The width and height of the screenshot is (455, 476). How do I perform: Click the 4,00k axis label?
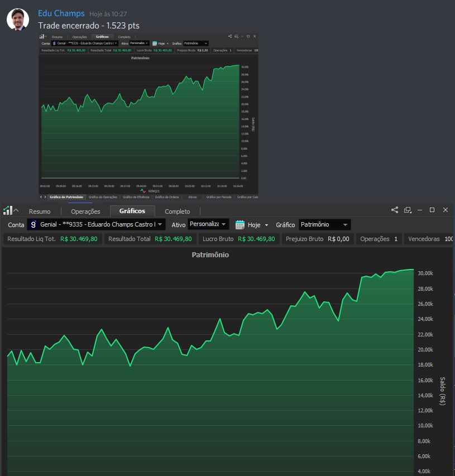pos(424,472)
